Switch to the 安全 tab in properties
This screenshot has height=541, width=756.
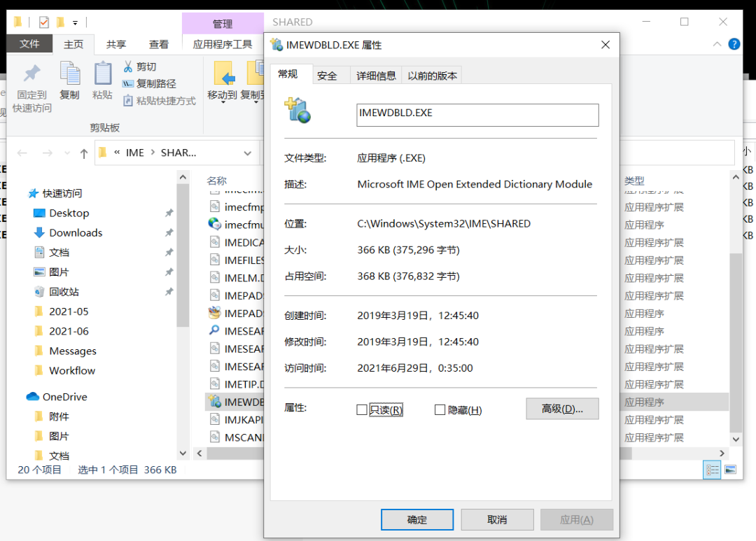click(327, 76)
